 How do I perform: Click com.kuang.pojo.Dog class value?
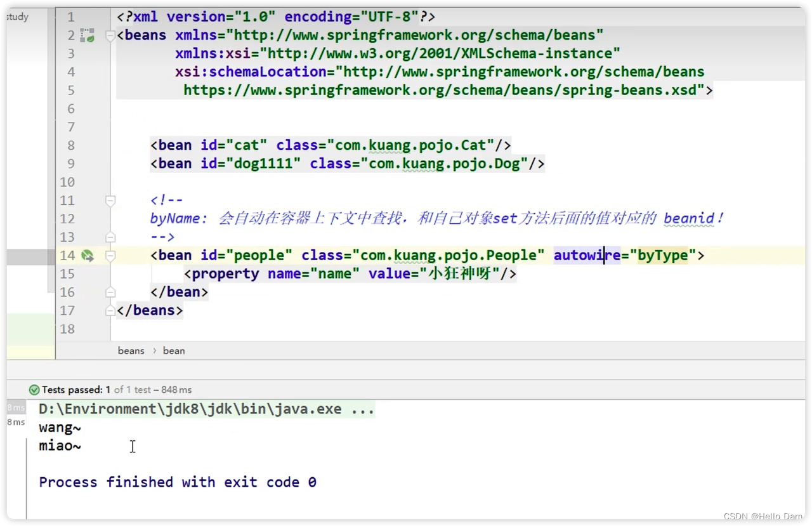click(x=444, y=164)
